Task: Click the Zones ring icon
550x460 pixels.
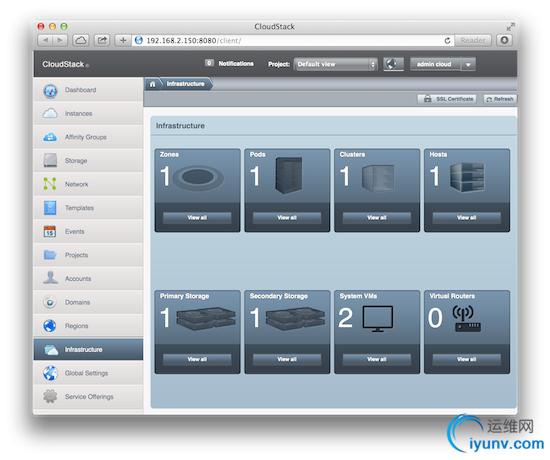Action: (x=198, y=177)
